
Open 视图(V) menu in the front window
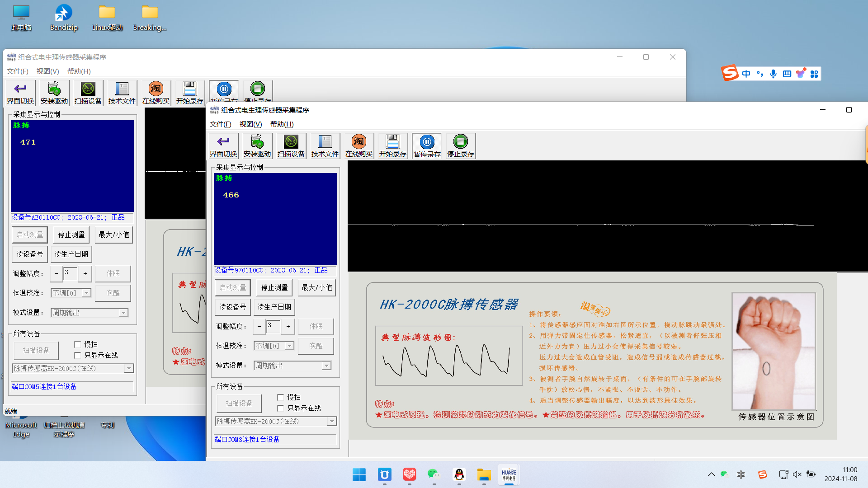pyautogui.click(x=250, y=124)
